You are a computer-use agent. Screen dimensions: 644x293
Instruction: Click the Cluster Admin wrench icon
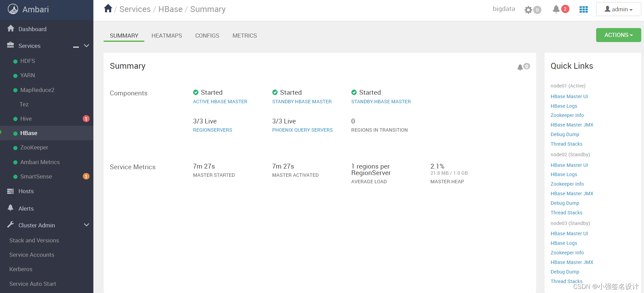point(11,225)
